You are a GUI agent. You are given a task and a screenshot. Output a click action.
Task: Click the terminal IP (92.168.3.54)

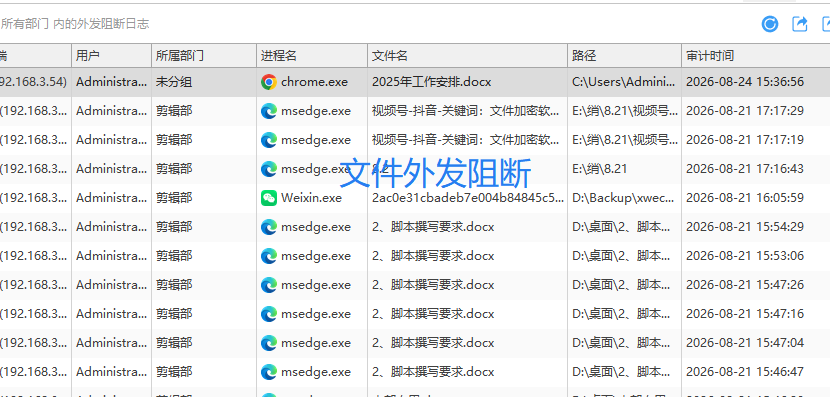click(33, 82)
